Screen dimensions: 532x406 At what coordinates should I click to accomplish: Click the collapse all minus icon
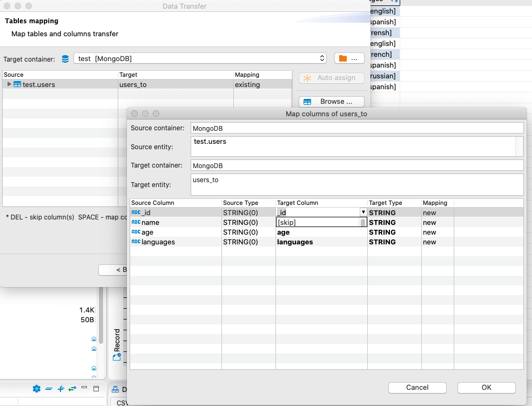(49, 389)
